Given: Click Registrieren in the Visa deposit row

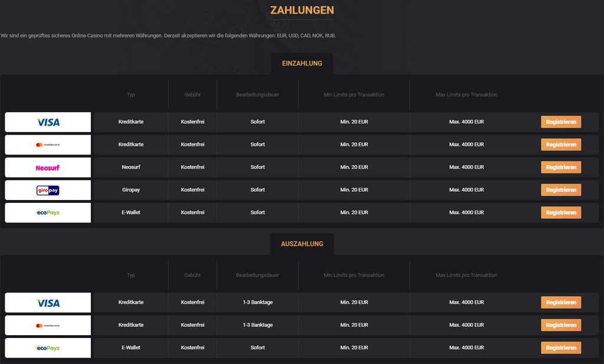Looking at the screenshot, I should tap(561, 122).
